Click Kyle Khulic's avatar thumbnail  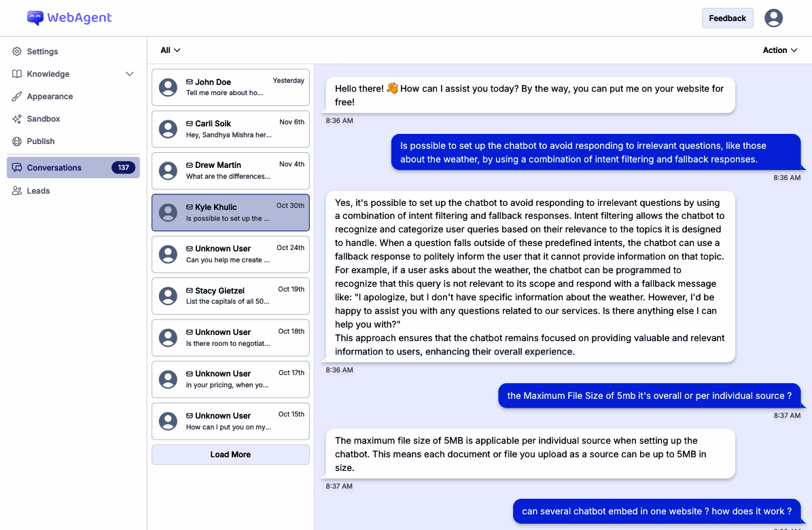(168, 213)
